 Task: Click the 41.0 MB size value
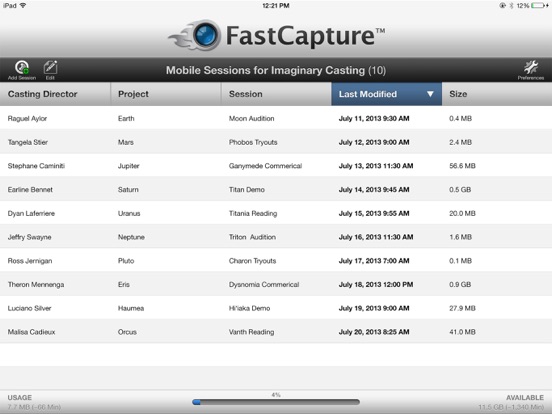click(x=462, y=332)
